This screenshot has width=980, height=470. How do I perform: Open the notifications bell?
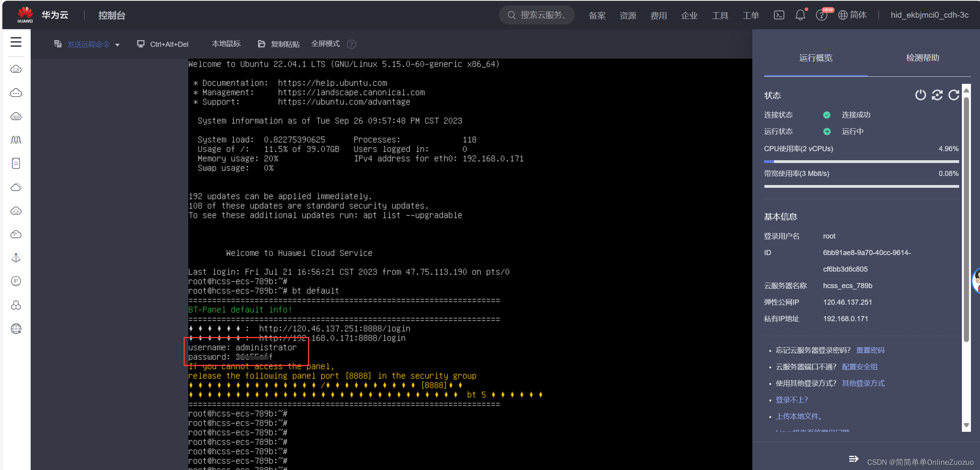[800, 15]
